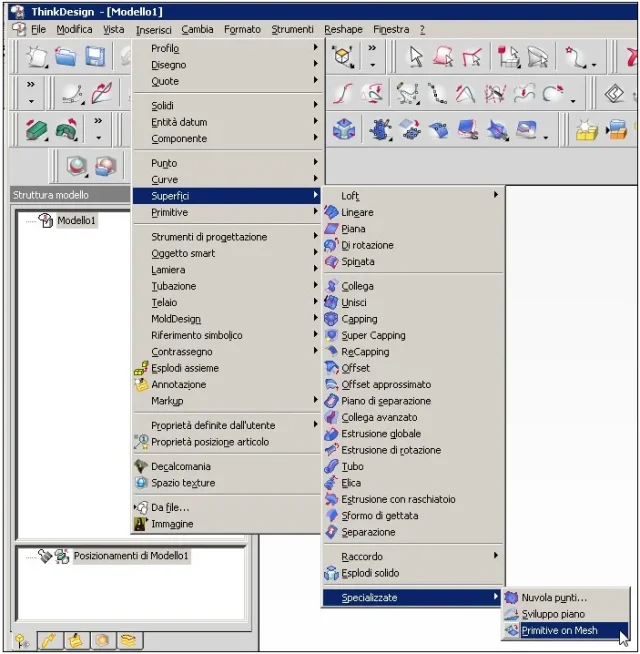The height and width of the screenshot is (654, 640).
Task: Click the Tubo icon
Action: (331, 466)
